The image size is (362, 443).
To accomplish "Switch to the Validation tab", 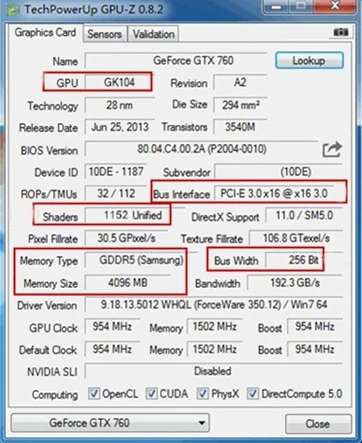I will [x=153, y=34].
